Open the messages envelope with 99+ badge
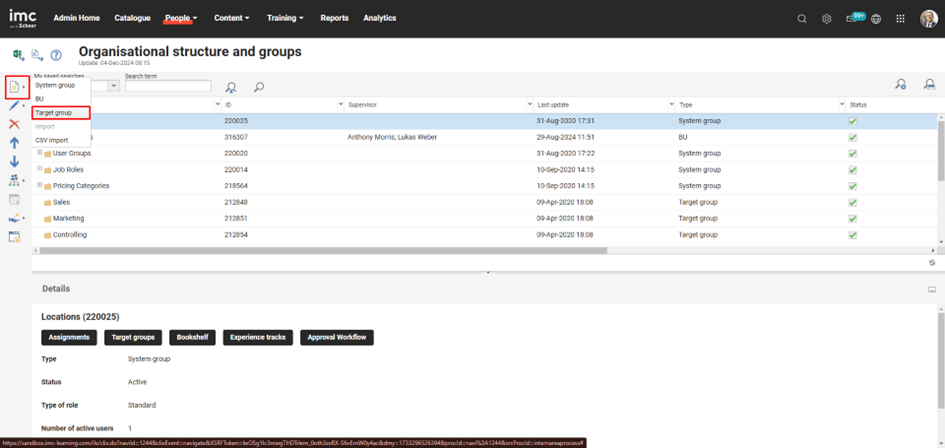 (x=852, y=18)
